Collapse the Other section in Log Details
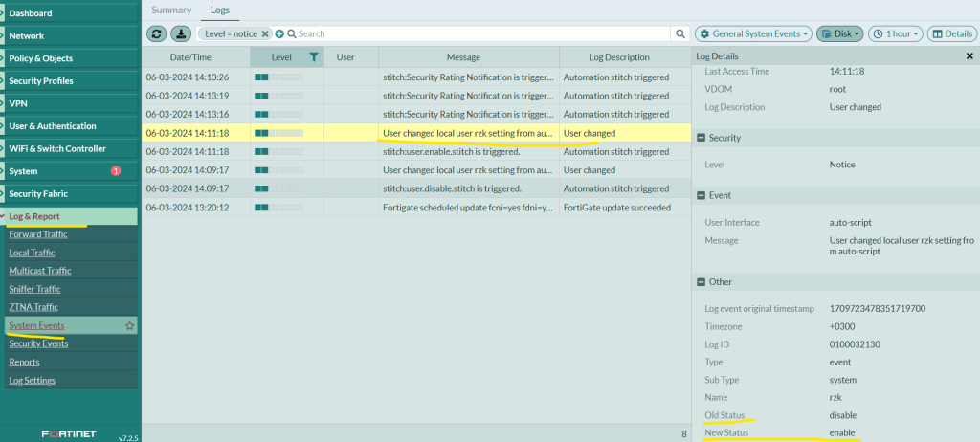 (x=702, y=282)
